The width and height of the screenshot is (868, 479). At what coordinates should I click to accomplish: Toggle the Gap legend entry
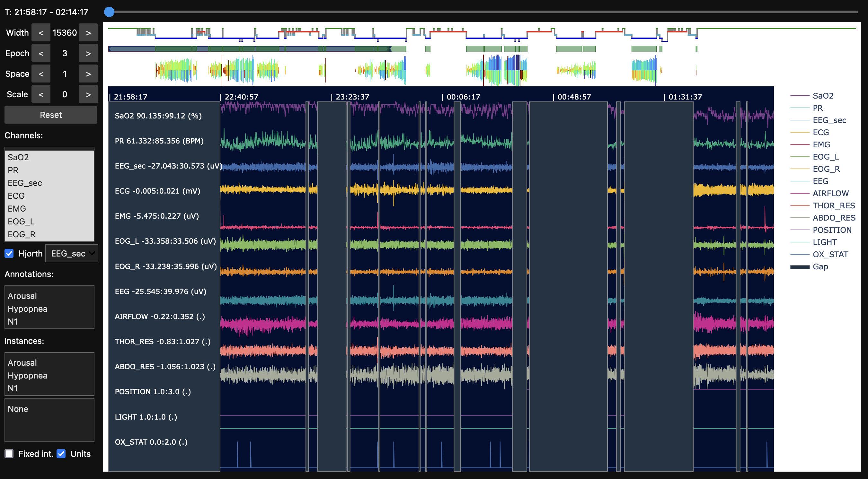click(820, 266)
